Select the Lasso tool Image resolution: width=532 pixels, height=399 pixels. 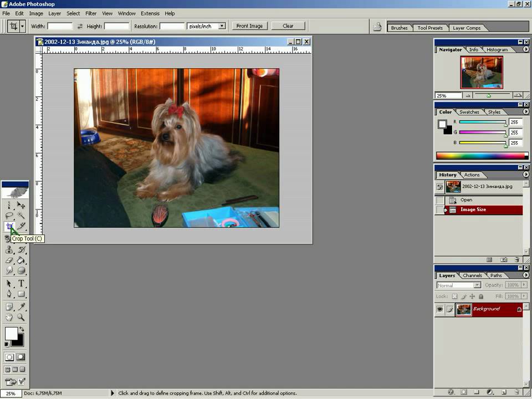9,216
